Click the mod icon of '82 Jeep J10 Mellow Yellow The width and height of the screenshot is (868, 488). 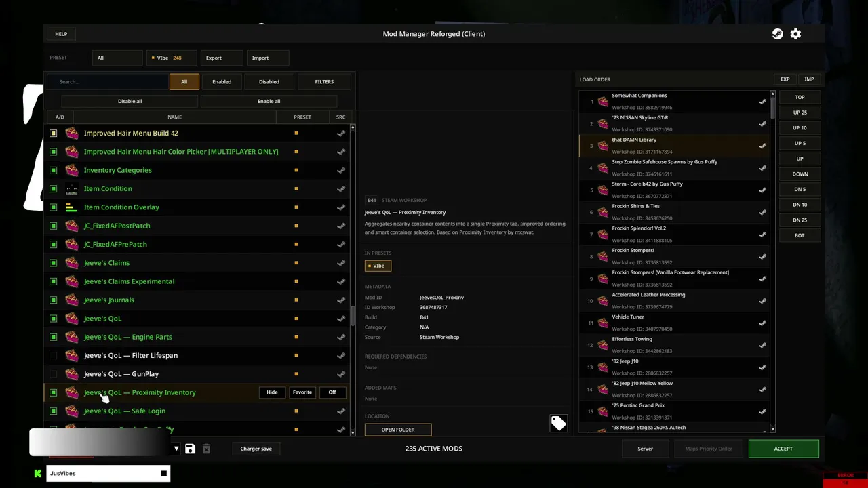click(x=603, y=390)
